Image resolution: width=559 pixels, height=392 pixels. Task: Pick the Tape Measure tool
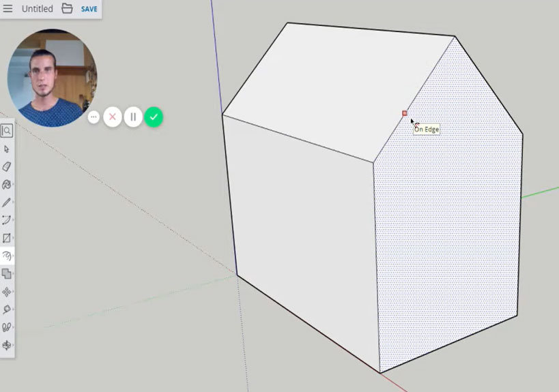click(x=7, y=310)
